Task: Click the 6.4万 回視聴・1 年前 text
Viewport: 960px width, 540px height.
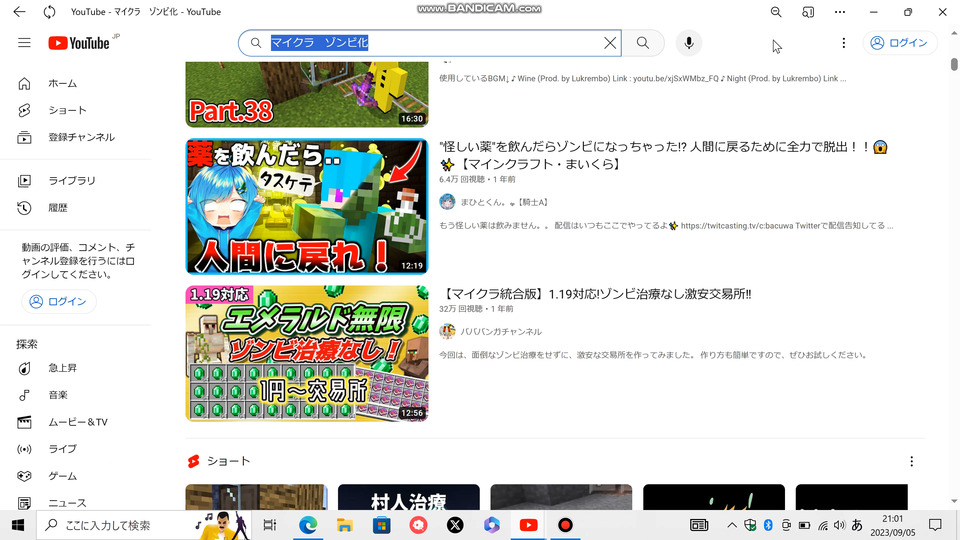Action: tap(477, 179)
